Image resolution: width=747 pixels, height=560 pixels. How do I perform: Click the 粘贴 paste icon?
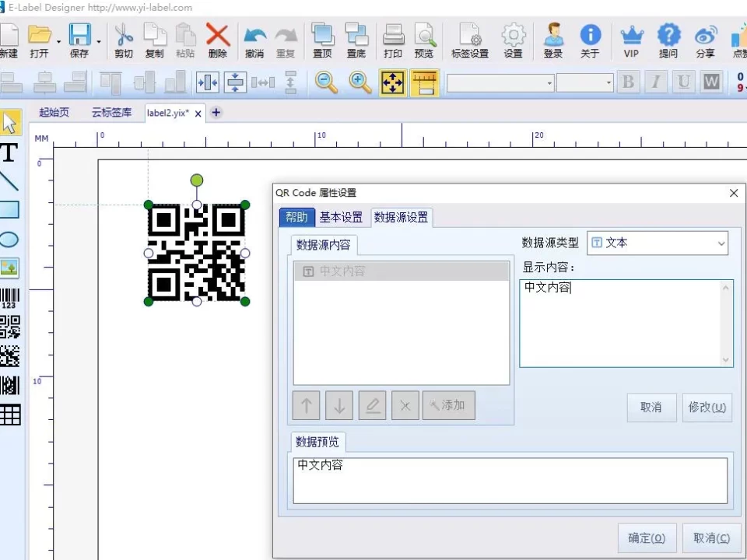point(185,40)
